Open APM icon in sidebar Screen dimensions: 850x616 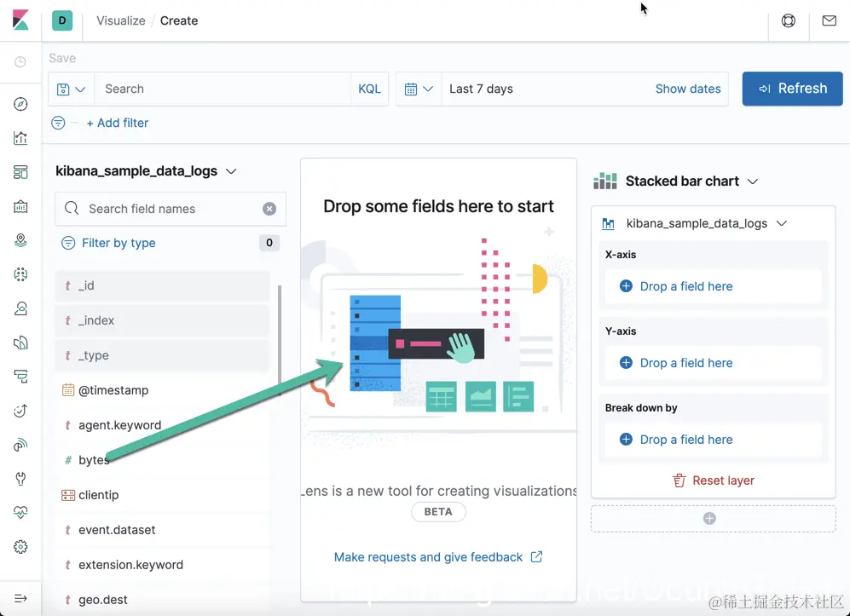click(x=20, y=377)
